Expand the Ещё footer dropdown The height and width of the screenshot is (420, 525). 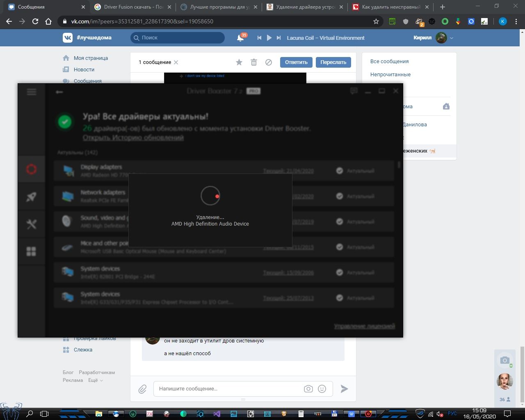pyautogui.click(x=96, y=380)
